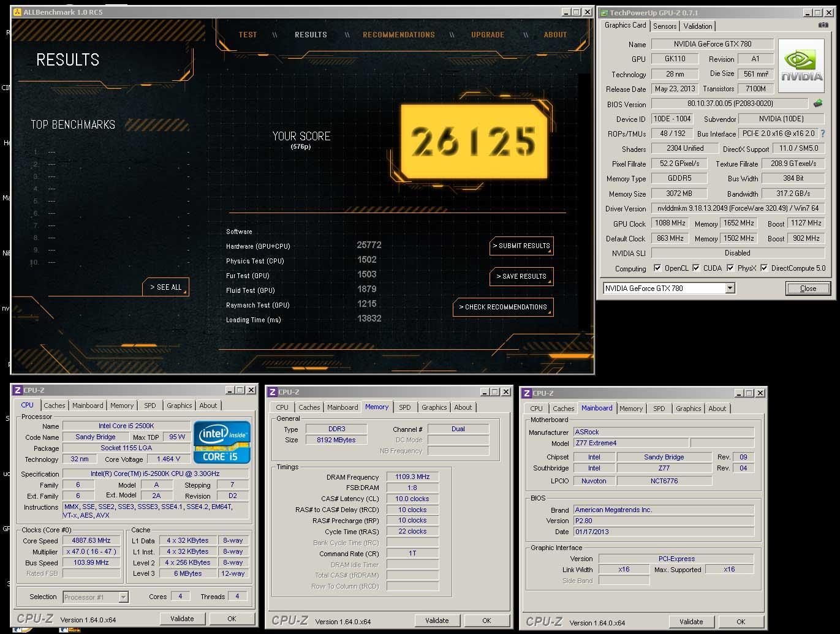Click the mainboard model field Z77 Extreme4
Image resolution: width=840 pixels, height=634 pixels.
coord(630,443)
